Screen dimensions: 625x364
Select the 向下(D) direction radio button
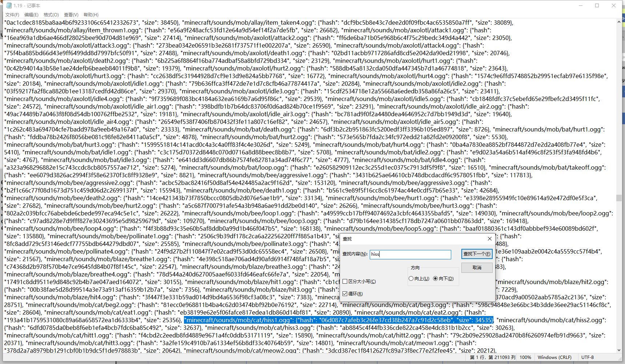coord(443,279)
